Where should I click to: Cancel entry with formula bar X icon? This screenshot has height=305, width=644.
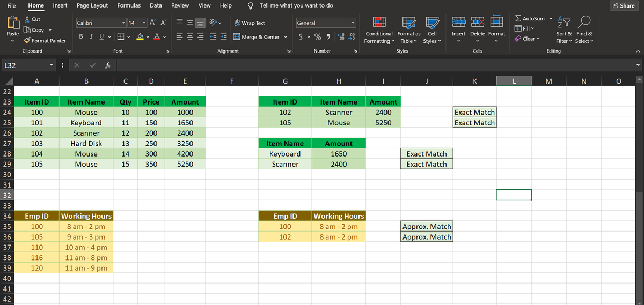(76, 65)
